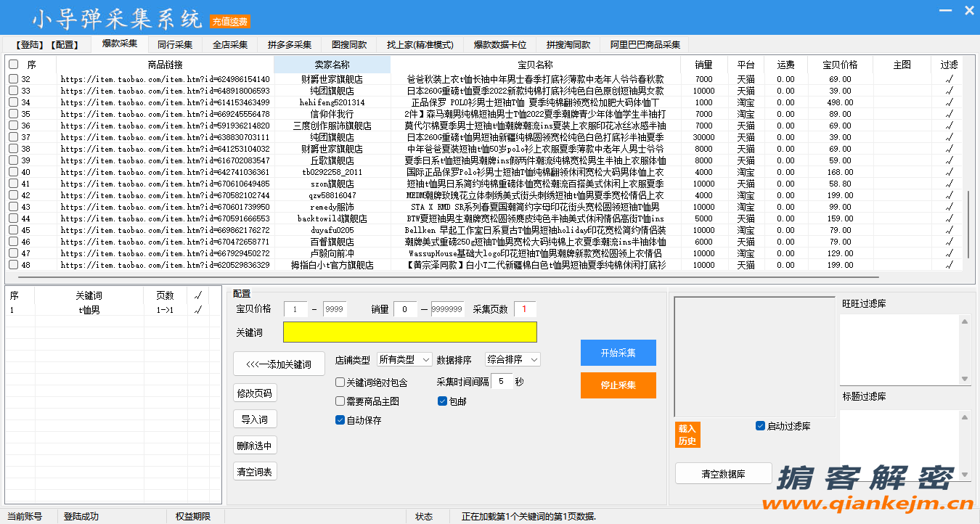Click the 载入历史 button
Image resolution: width=980 pixels, height=524 pixels.
pyautogui.click(x=687, y=435)
